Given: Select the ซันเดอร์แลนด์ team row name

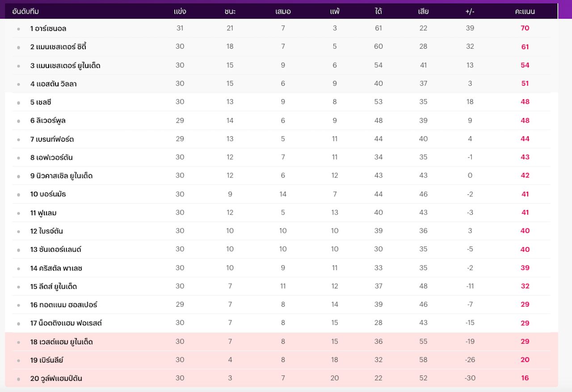Looking at the screenshot, I should [x=56, y=249].
